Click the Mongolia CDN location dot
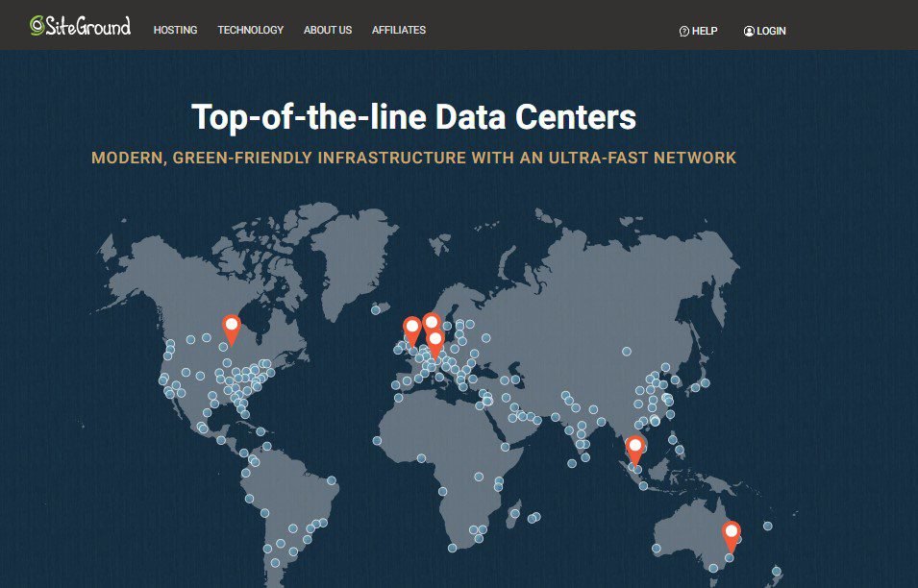Screen dimensions: 918x588 627,352
